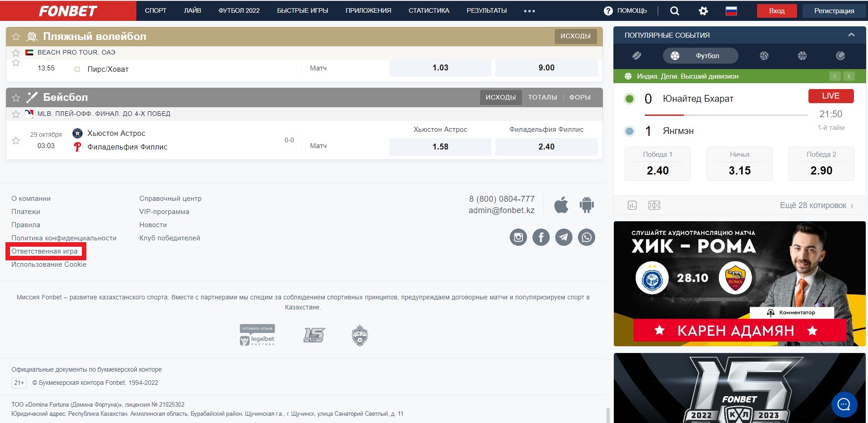This screenshot has width=868, height=423.
Task: Bet on Филадельфия Филлис odds 2.40
Action: click(x=546, y=147)
